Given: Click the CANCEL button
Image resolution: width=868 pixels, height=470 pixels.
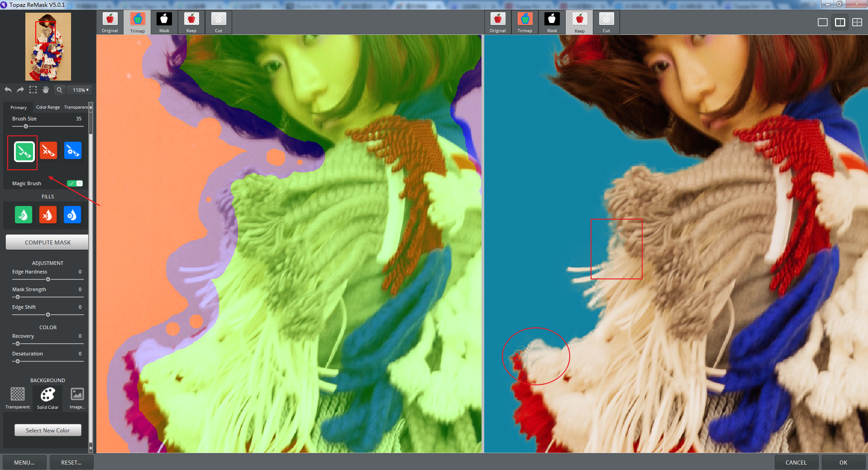Looking at the screenshot, I should coord(796,462).
